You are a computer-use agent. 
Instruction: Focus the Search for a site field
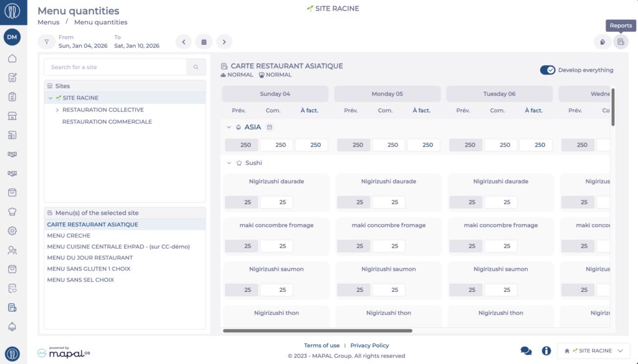115,67
